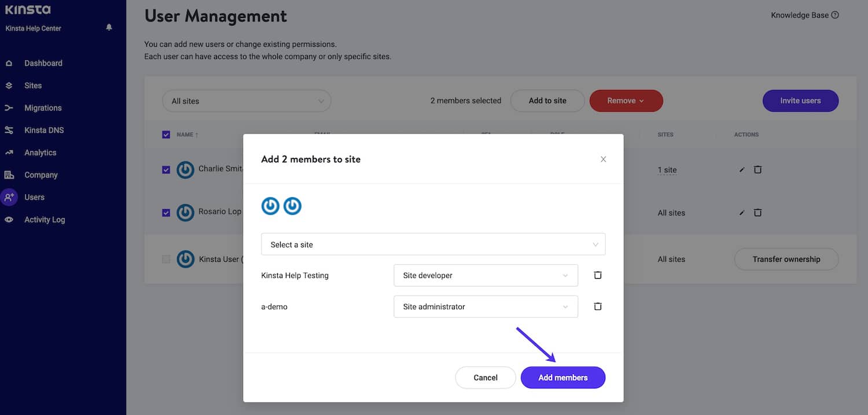Open the All sites filter dropdown
The height and width of the screenshot is (415, 868).
click(x=247, y=101)
